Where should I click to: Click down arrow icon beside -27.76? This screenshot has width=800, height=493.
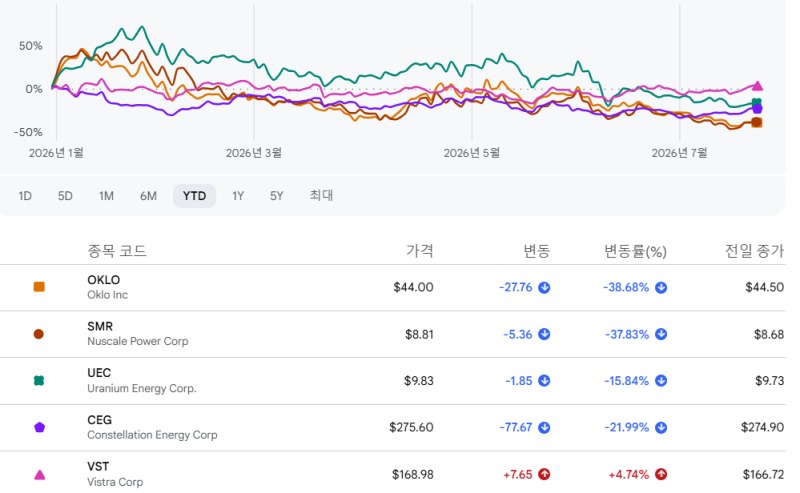click(x=544, y=287)
